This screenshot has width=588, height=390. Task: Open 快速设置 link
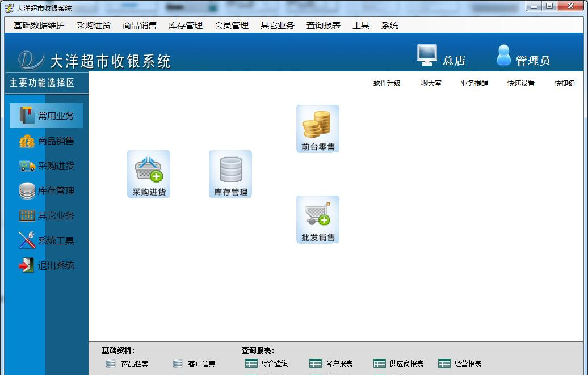(x=521, y=83)
